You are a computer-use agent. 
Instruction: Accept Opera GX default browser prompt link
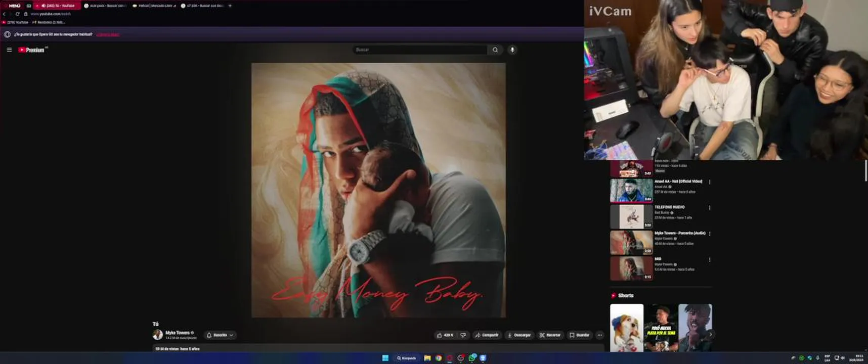[108, 34]
